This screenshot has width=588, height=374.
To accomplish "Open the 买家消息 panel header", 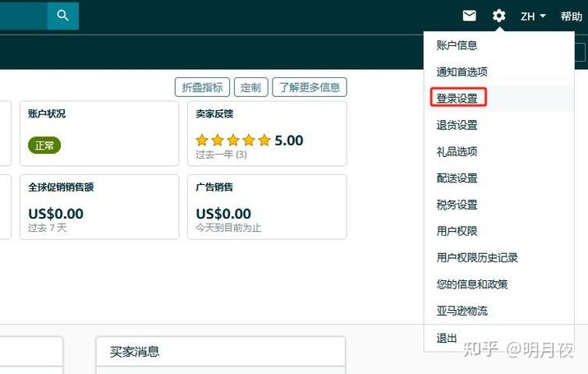I will (220, 352).
